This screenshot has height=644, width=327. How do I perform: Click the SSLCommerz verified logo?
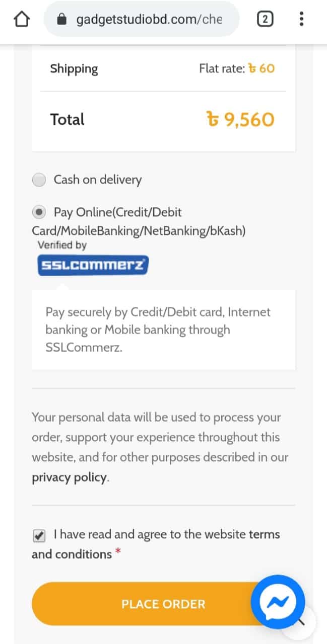(x=93, y=265)
